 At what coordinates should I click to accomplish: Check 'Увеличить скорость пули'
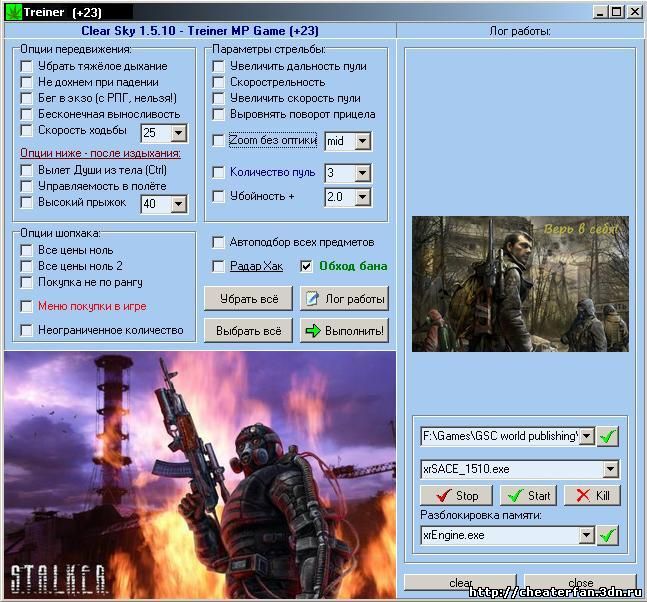click(x=218, y=98)
